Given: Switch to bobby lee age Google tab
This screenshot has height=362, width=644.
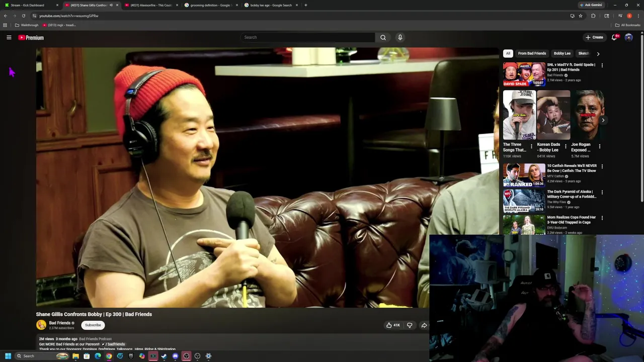Looking at the screenshot, I should pyautogui.click(x=271, y=5).
